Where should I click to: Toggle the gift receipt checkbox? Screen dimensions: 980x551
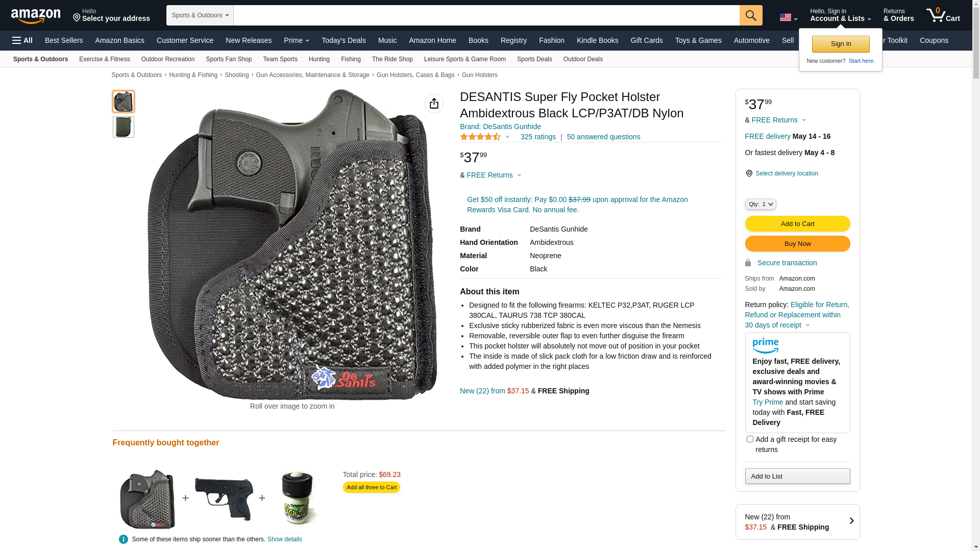pyautogui.click(x=750, y=439)
